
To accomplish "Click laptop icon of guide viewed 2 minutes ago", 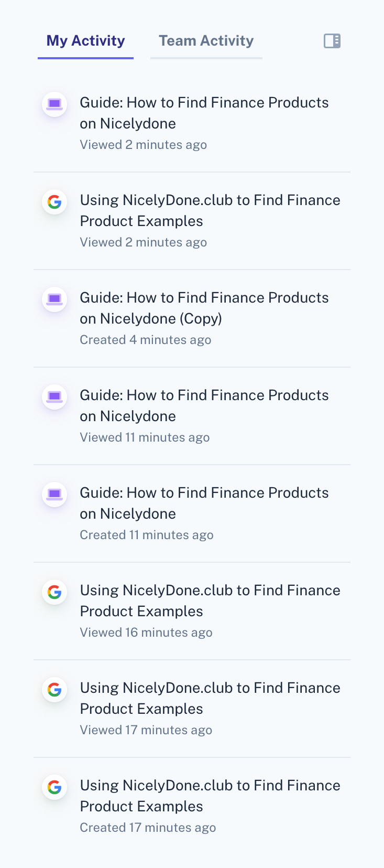I will pyautogui.click(x=54, y=104).
